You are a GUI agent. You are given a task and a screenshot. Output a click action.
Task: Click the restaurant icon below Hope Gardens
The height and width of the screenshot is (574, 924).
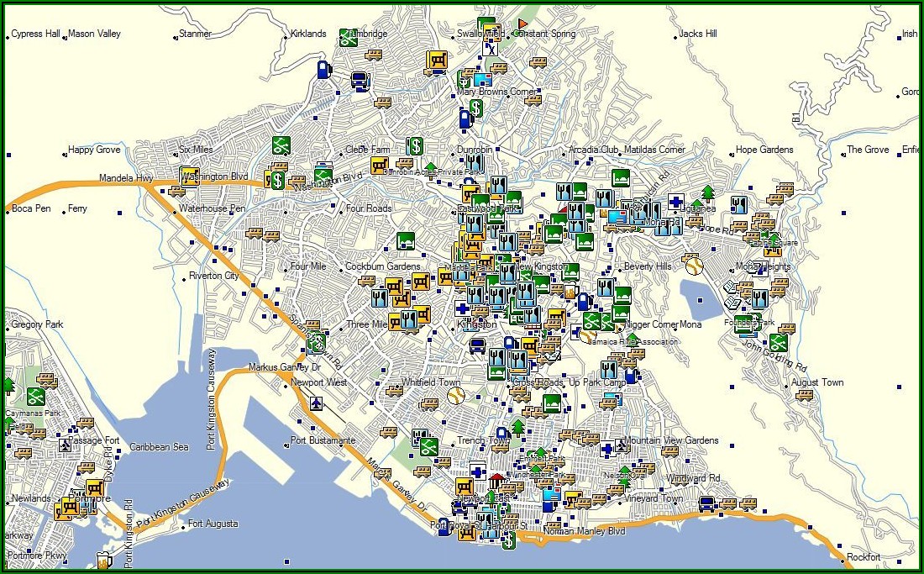[x=739, y=204]
